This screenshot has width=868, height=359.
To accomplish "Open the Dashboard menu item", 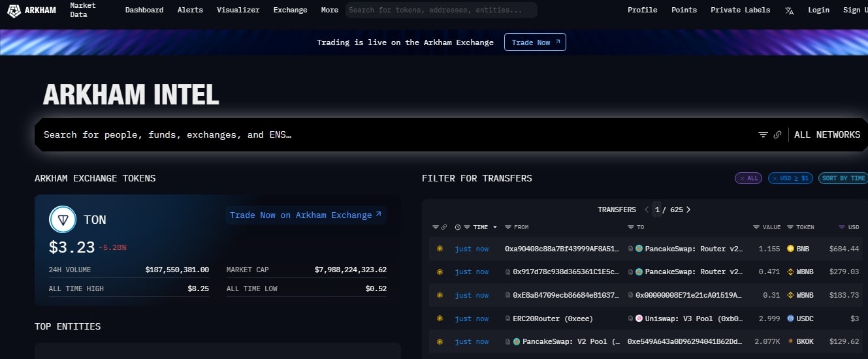I will pyautogui.click(x=144, y=10).
